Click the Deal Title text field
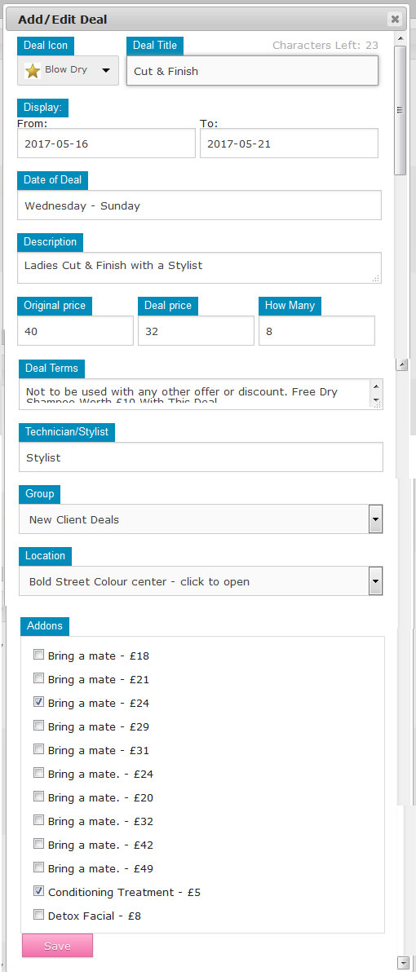 (252, 71)
